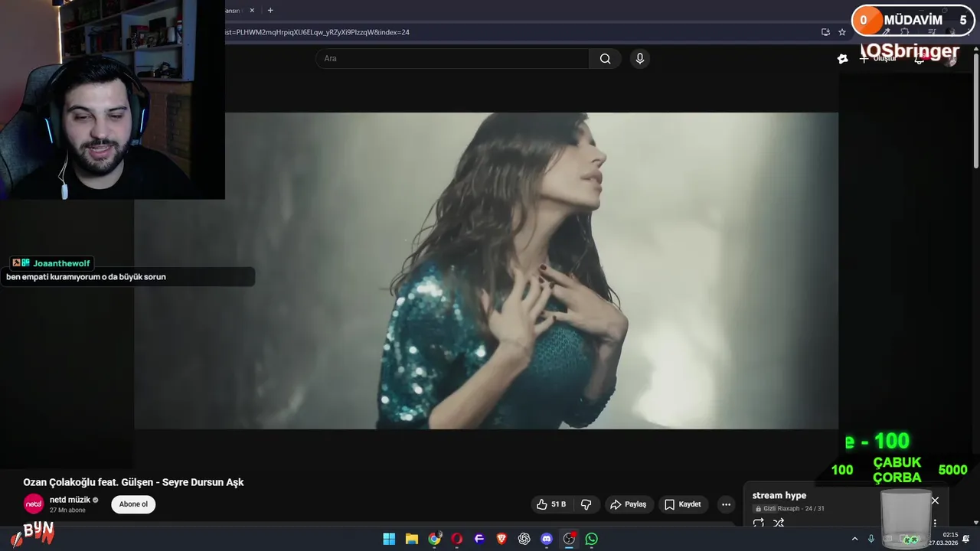Viewport: 980px width, 551px height.
Task: Dislike the video with thumbs down
Action: [586, 504]
